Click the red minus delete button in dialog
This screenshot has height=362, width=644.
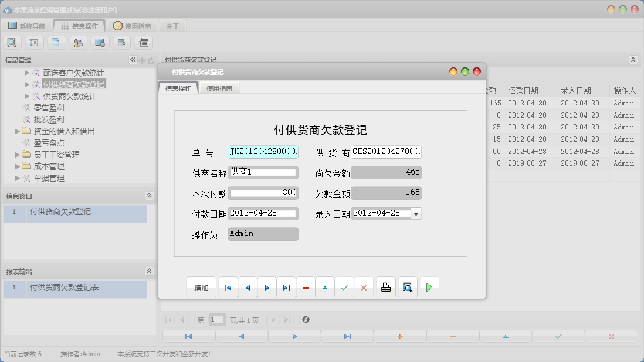[306, 288]
